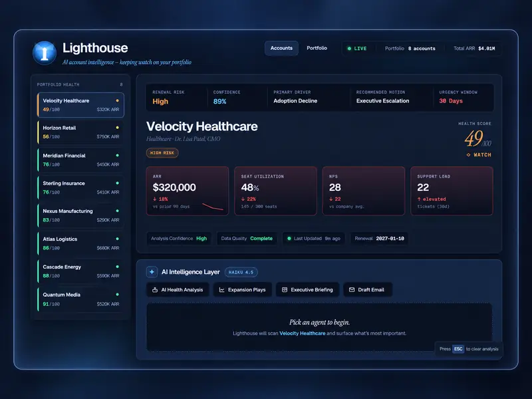
Task: Open the Nexus Manufacturing account
Action: point(80,215)
